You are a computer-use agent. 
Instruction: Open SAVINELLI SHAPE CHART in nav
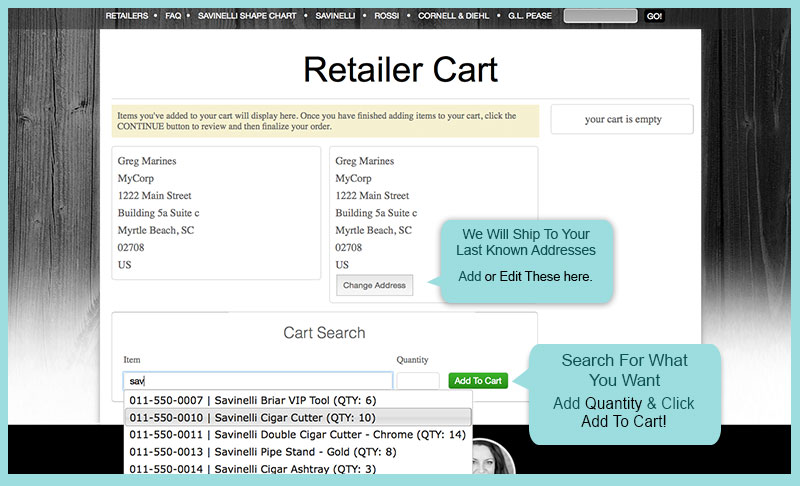247,16
